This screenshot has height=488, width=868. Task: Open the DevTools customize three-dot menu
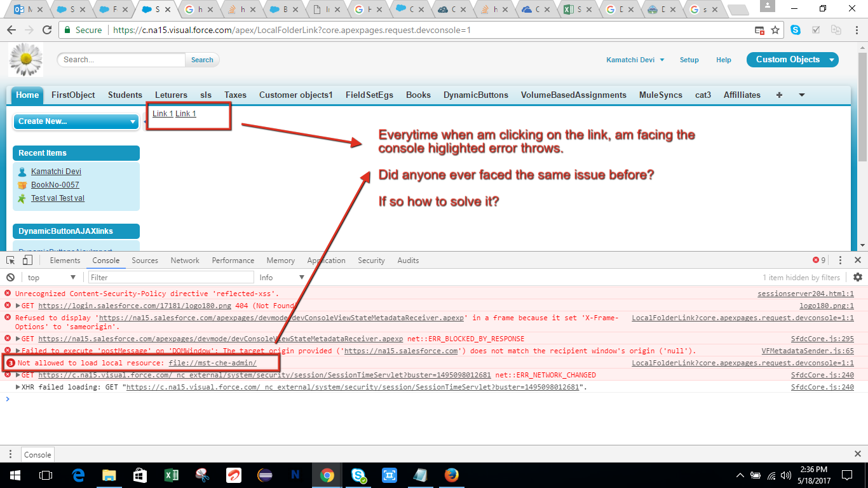(840, 260)
